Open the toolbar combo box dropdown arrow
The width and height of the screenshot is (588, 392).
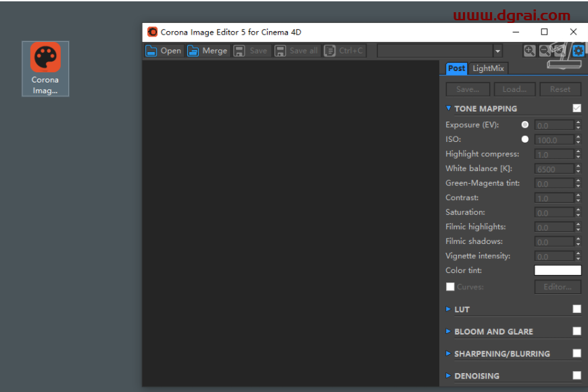(x=498, y=51)
